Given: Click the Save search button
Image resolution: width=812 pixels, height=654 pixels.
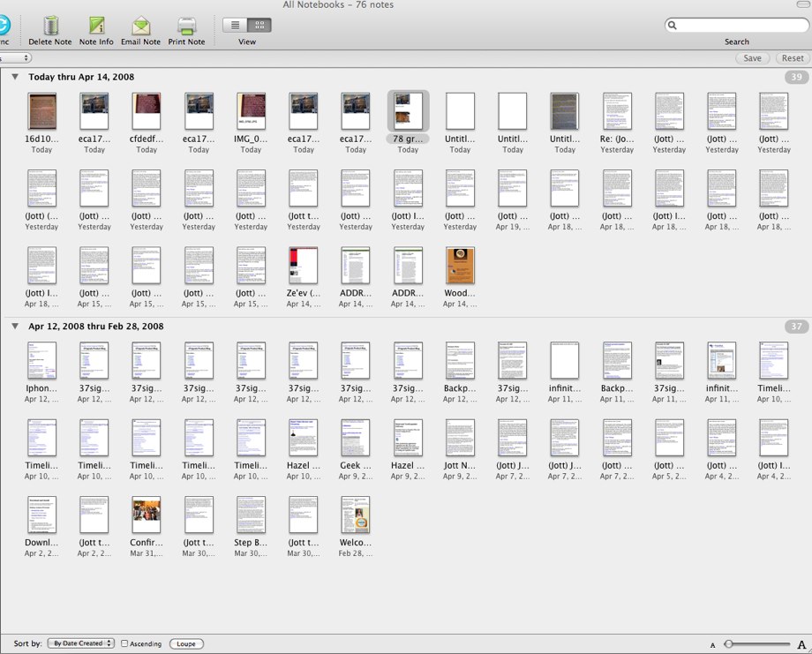Looking at the screenshot, I should (x=752, y=58).
